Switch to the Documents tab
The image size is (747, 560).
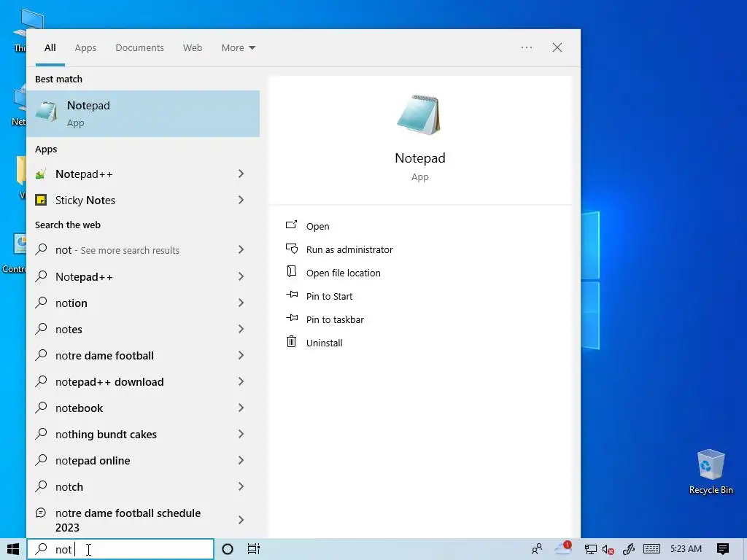tap(139, 47)
